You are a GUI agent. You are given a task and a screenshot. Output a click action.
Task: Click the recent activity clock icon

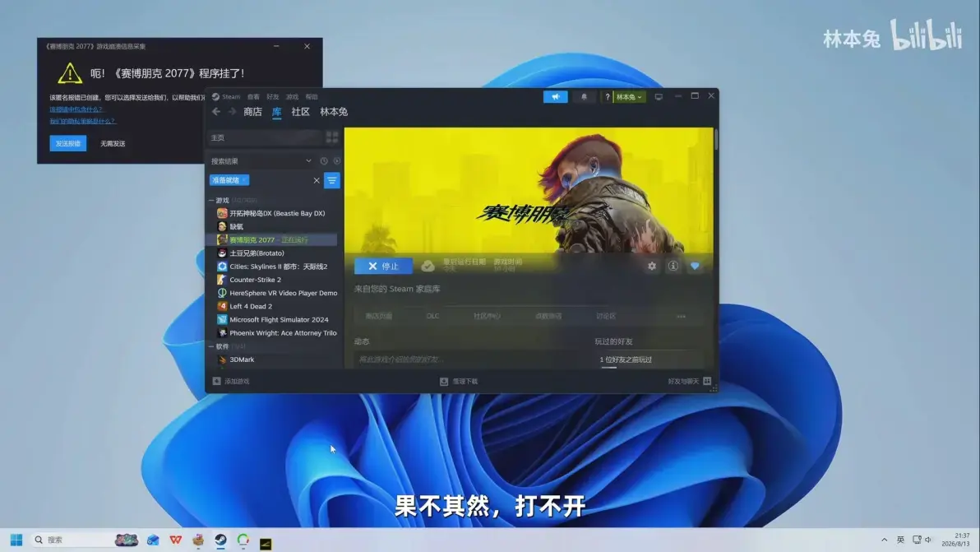(324, 161)
